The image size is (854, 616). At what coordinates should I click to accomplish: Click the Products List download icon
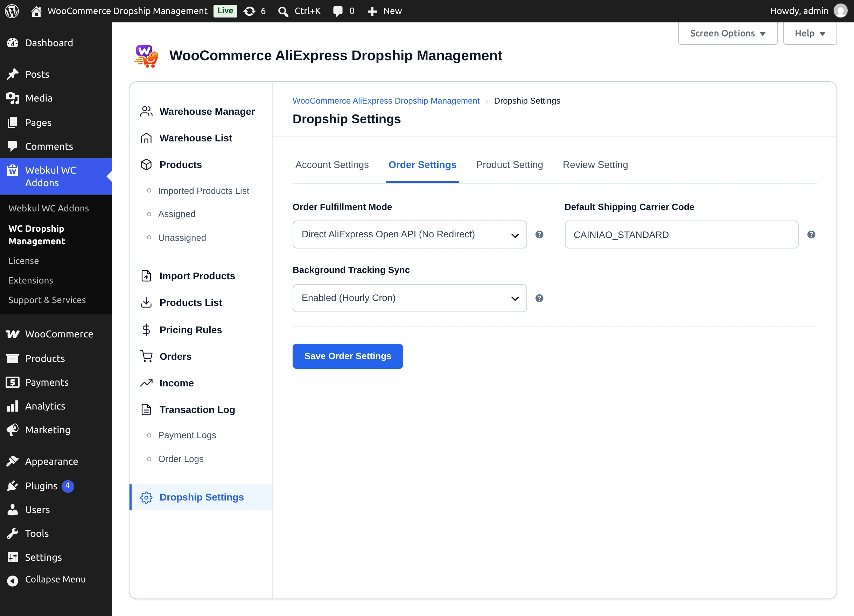[x=146, y=302]
